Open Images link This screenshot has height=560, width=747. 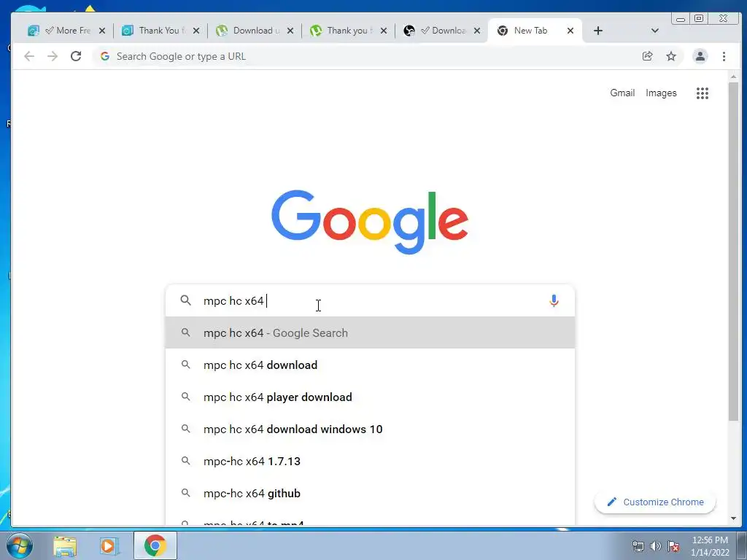pos(661,93)
